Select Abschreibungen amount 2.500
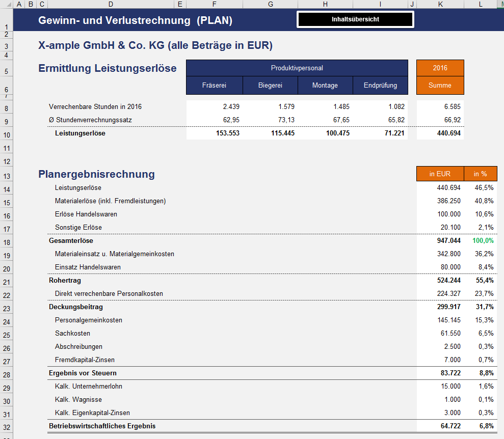 point(440,346)
